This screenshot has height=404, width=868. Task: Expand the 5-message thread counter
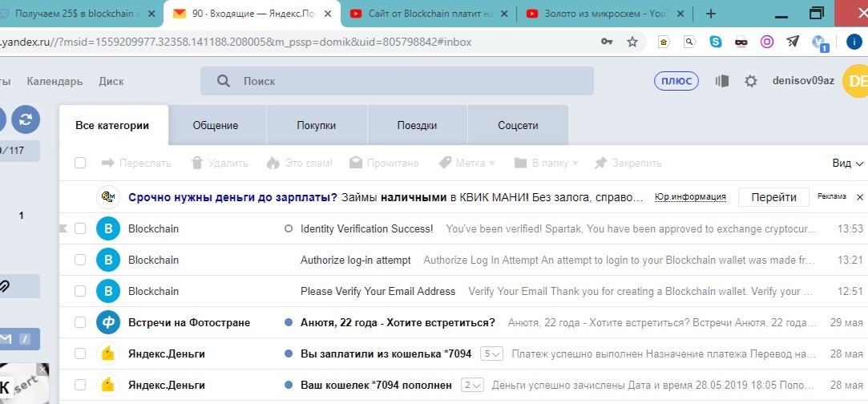[491, 353]
